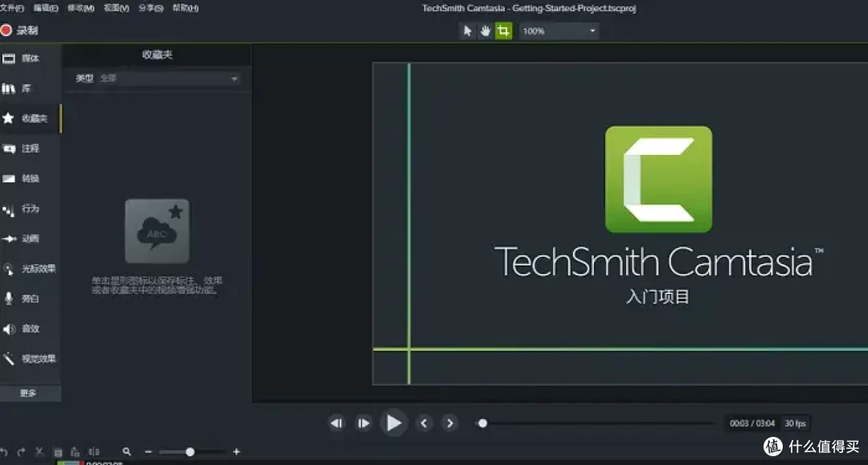
Task: Select the arrow edit mode tool
Action: point(467,31)
